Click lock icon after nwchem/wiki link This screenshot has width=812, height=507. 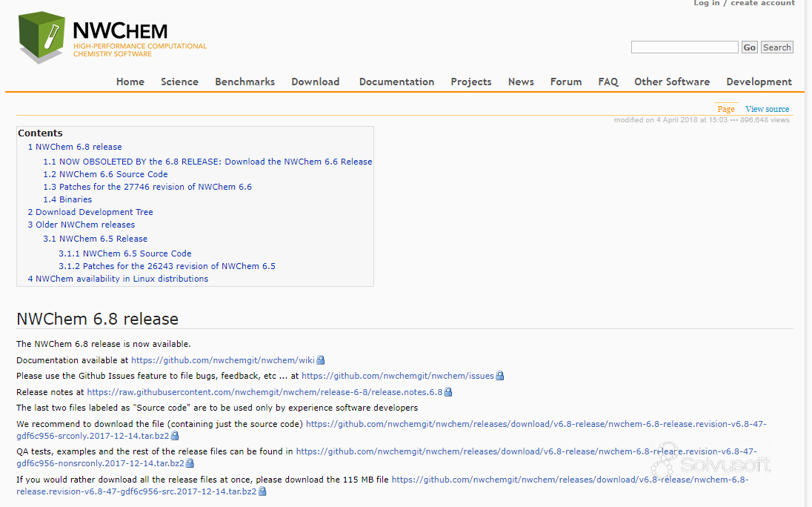point(321,360)
